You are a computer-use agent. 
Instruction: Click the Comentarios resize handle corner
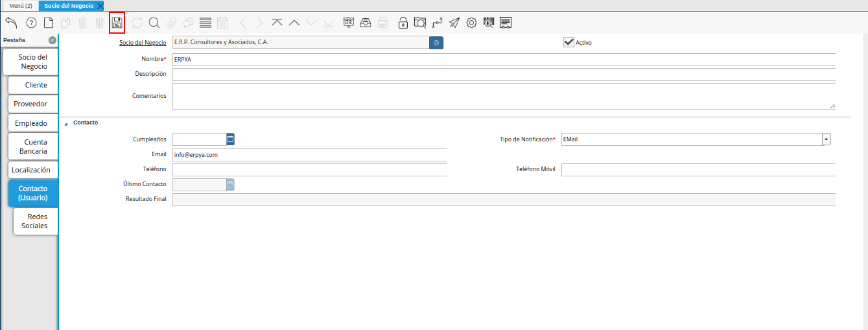(x=832, y=106)
